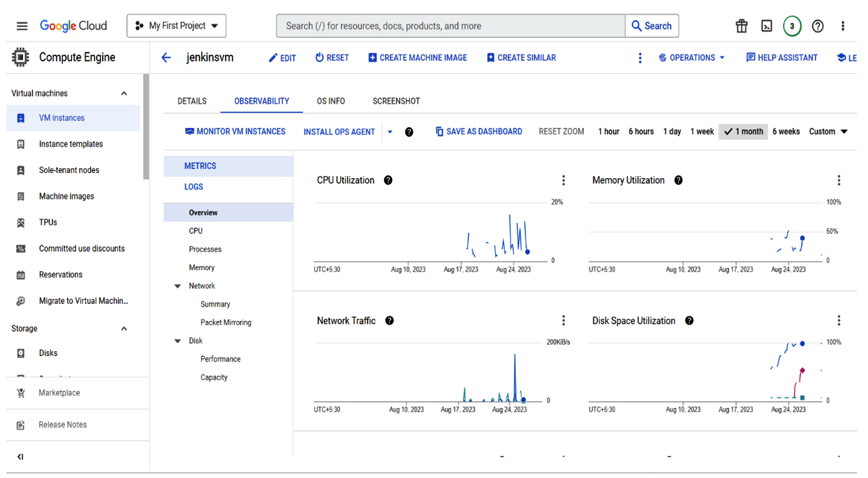Open Network Traffic help tooltip icon
The height and width of the screenshot is (478, 868).
tap(389, 321)
